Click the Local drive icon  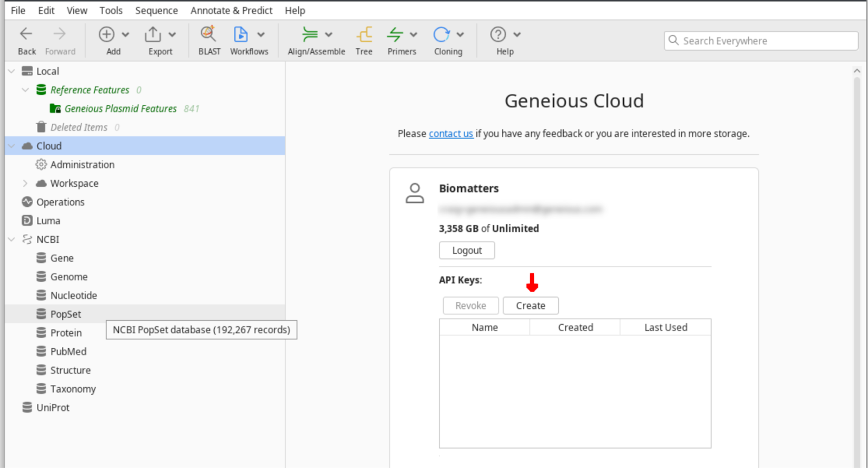(x=27, y=71)
